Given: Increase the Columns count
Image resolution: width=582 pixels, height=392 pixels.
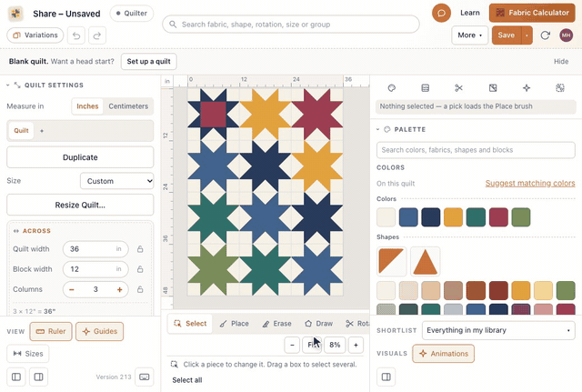Looking at the screenshot, I should click(119, 289).
